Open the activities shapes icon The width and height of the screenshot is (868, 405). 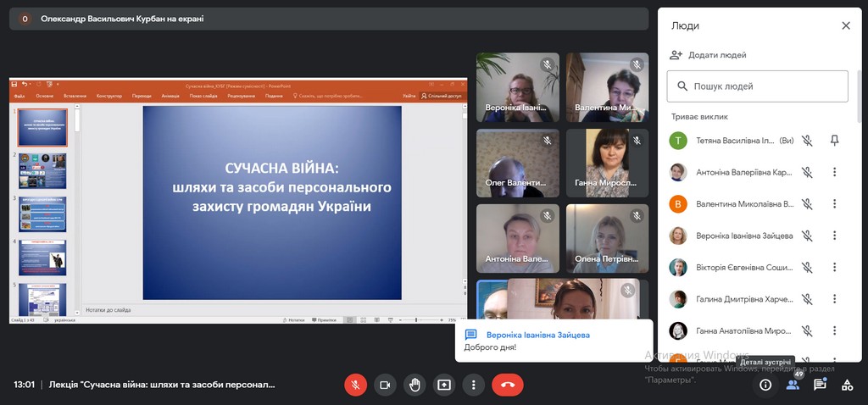tap(846, 385)
